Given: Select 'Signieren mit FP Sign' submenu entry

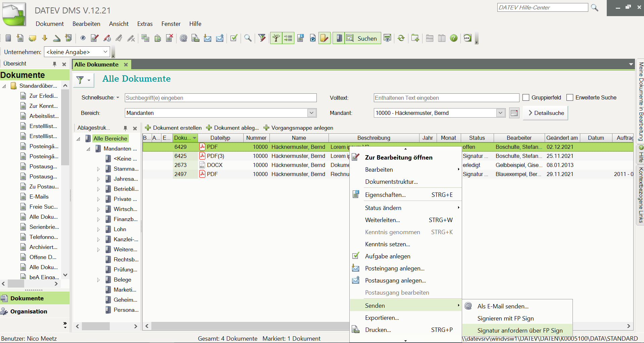Looking at the screenshot, I should pyautogui.click(x=505, y=318).
